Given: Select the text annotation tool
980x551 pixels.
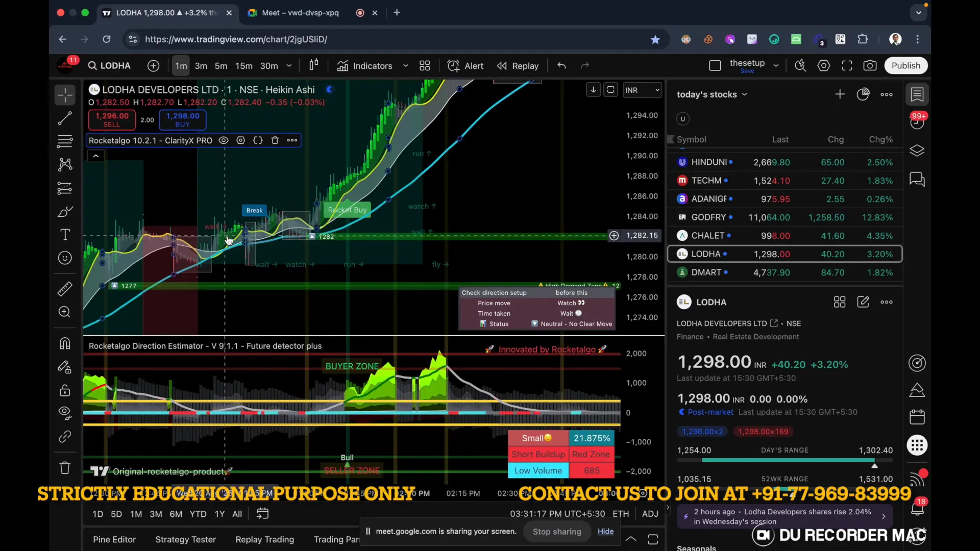Looking at the screenshot, I should click(x=65, y=235).
